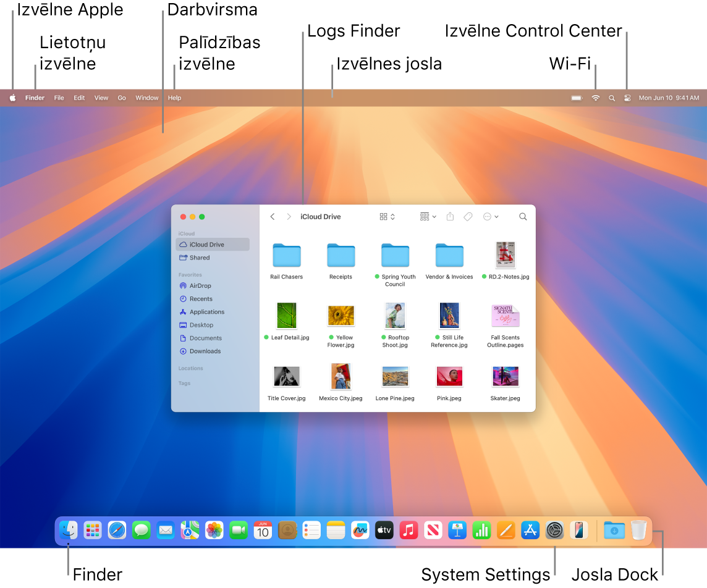Open the Group By dropdown

click(x=428, y=217)
